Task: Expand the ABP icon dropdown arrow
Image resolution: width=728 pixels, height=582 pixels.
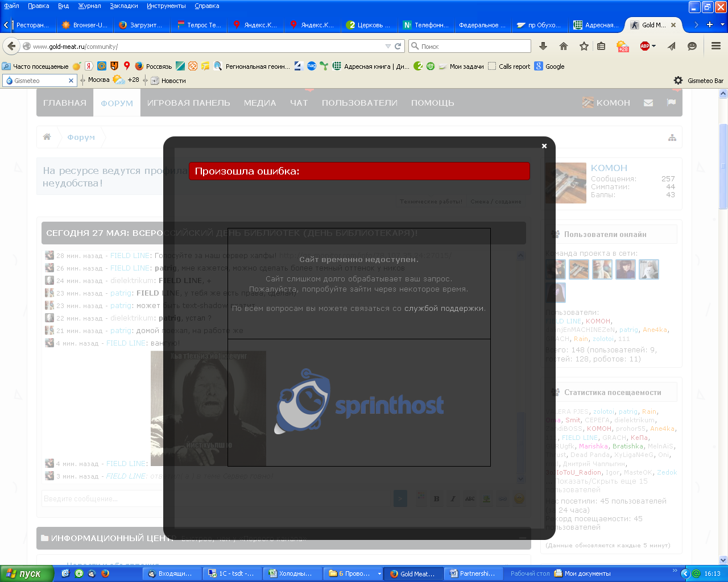Action: 653,47
